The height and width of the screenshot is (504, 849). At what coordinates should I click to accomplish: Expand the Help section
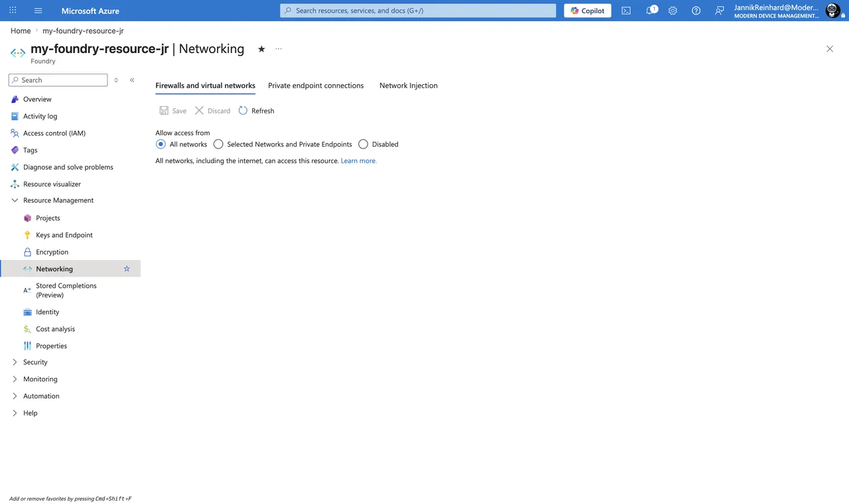(15, 413)
